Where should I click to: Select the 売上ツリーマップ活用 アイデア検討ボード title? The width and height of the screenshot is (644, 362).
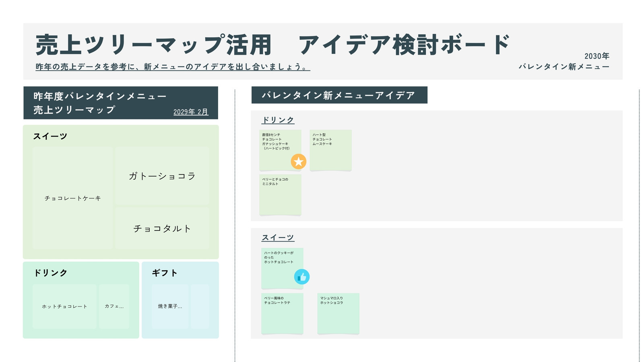(x=273, y=45)
